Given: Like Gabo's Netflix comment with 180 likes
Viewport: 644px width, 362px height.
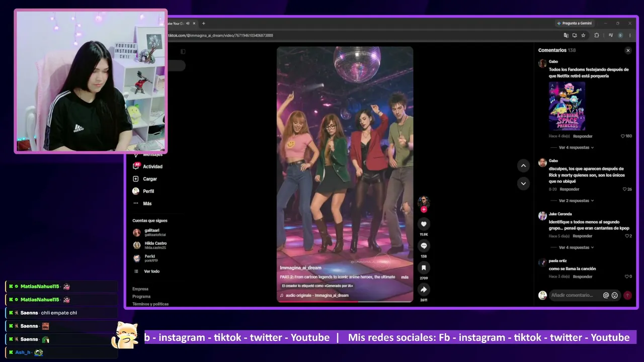Looking at the screenshot, I should [623, 136].
